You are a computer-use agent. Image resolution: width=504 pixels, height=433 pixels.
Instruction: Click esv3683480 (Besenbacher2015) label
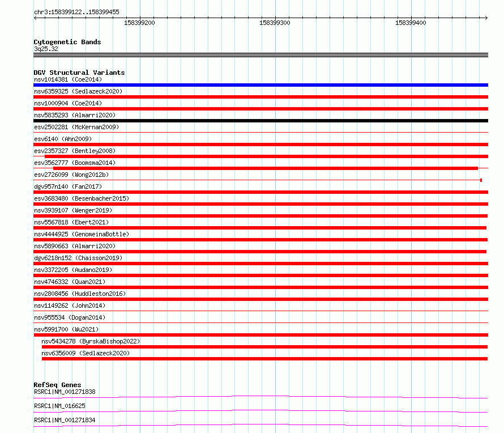tap(82, 198)
